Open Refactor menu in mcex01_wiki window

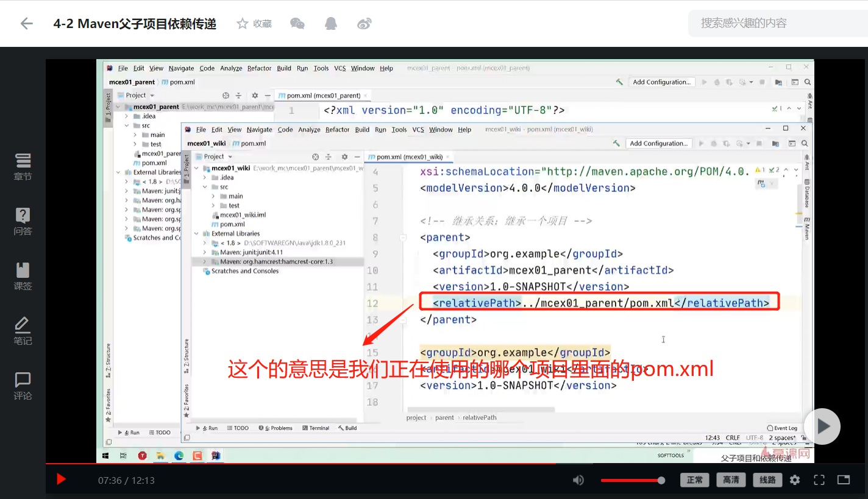click(337, 130)
